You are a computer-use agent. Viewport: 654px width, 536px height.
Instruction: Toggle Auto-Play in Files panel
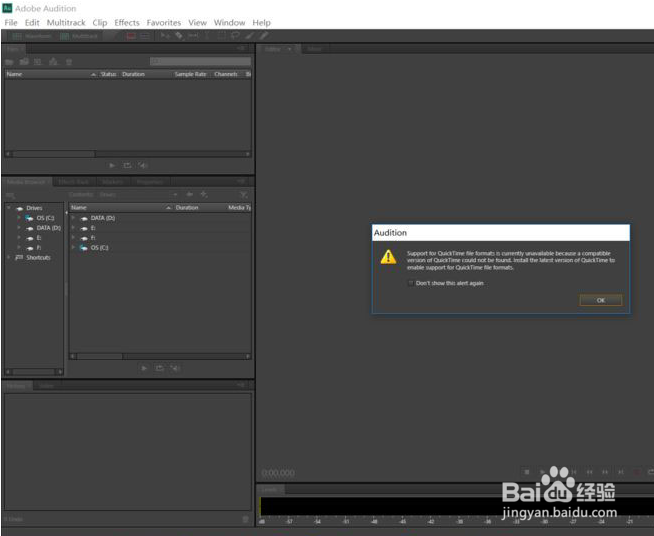143,166
